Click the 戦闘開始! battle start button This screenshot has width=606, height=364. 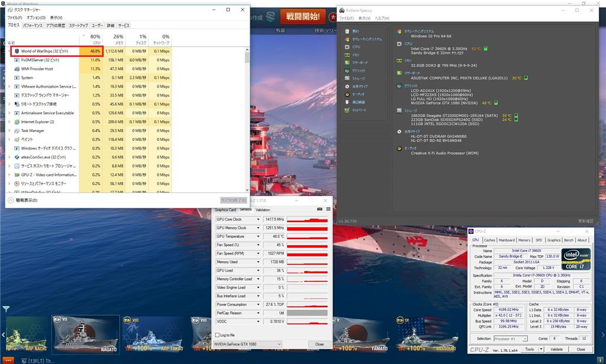coord(302,16)
